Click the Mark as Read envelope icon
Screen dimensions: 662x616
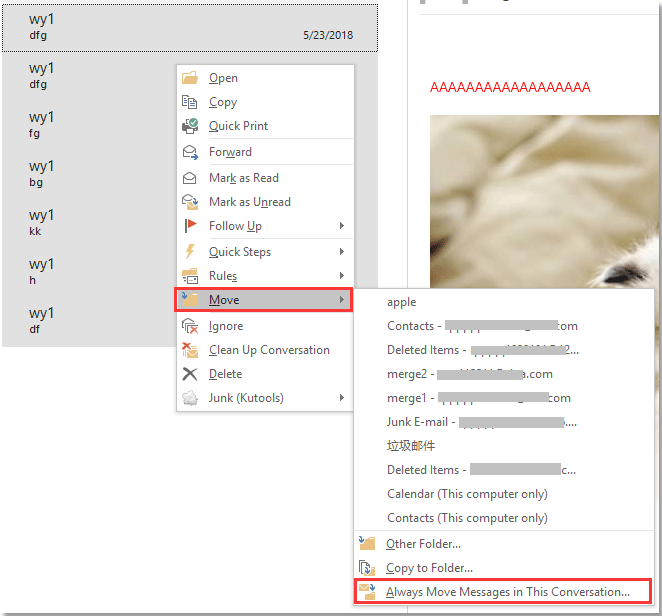coord(190,178)
